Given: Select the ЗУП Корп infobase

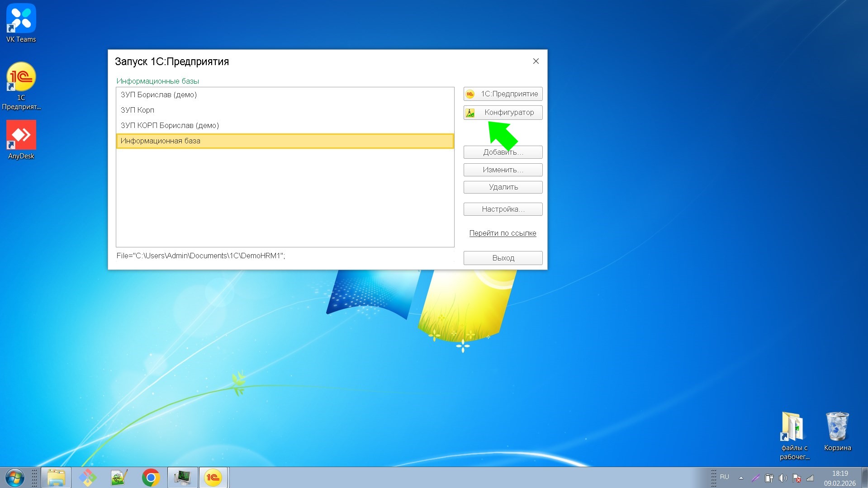Looking at the screenshot, I should [x=138, y=110].
